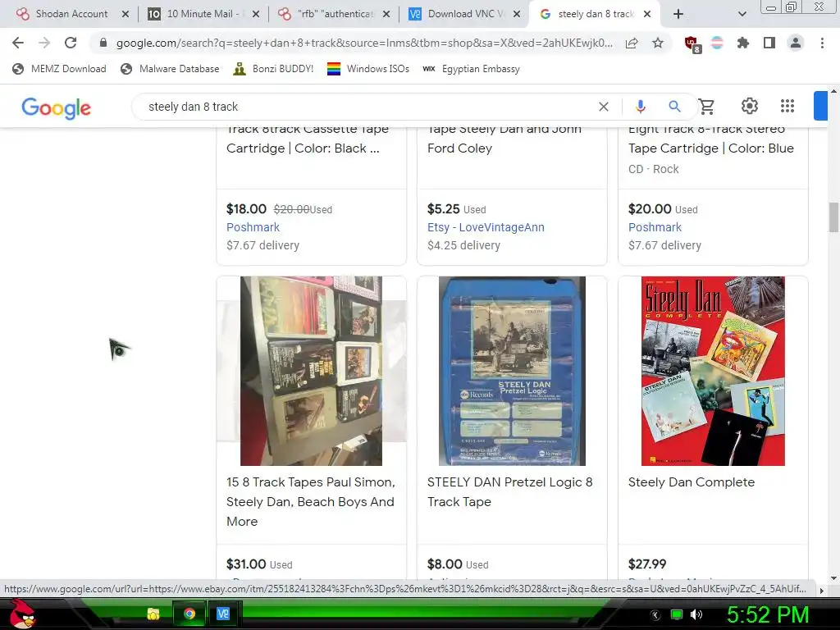Click the address bar URL
Screen dimensions: 840x630
pyautogui.click(x=364, y=43)
